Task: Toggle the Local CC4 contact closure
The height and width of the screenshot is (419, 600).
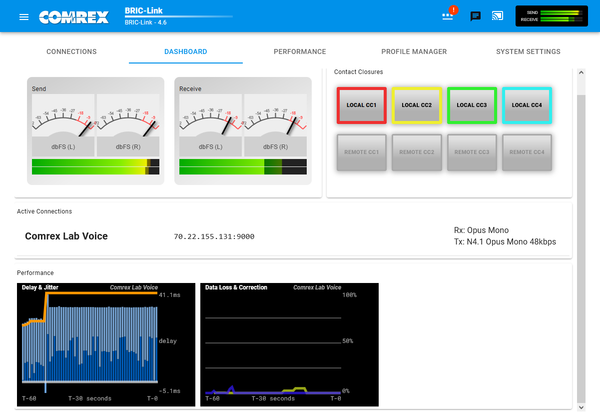Action: click(x=527, y=105)
